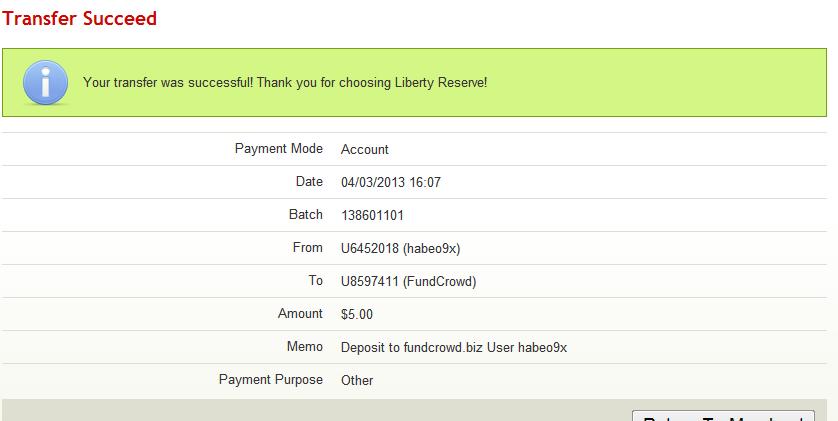
Task: Click the Batch label
Action: (306, 215)
